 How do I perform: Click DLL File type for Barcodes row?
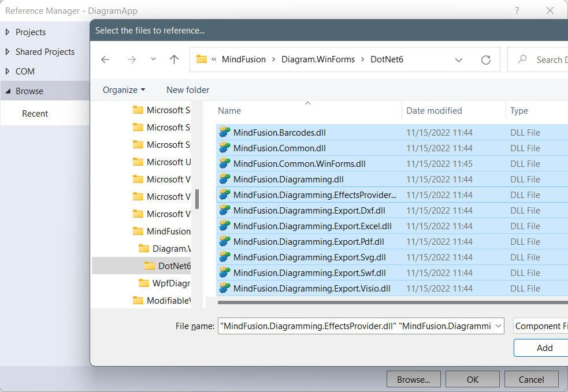pos(525,133)
